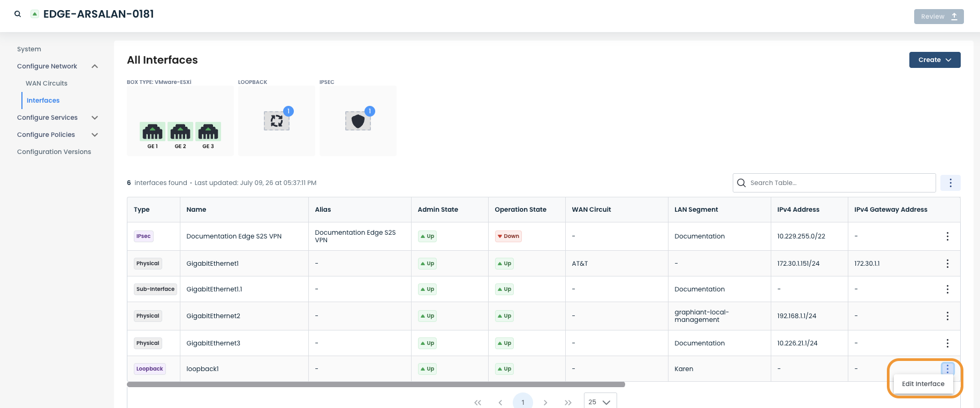
Task: Click the Review button
Action: (939, 17)
